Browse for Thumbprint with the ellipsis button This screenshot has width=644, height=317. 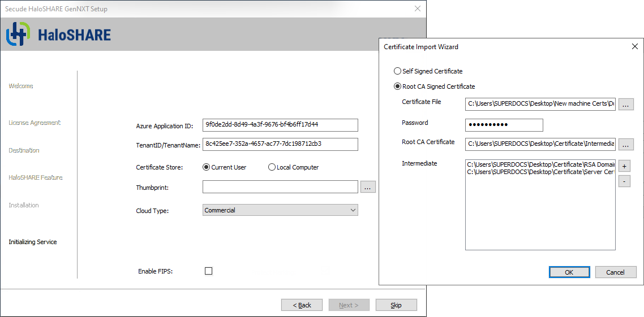point(368,188)
